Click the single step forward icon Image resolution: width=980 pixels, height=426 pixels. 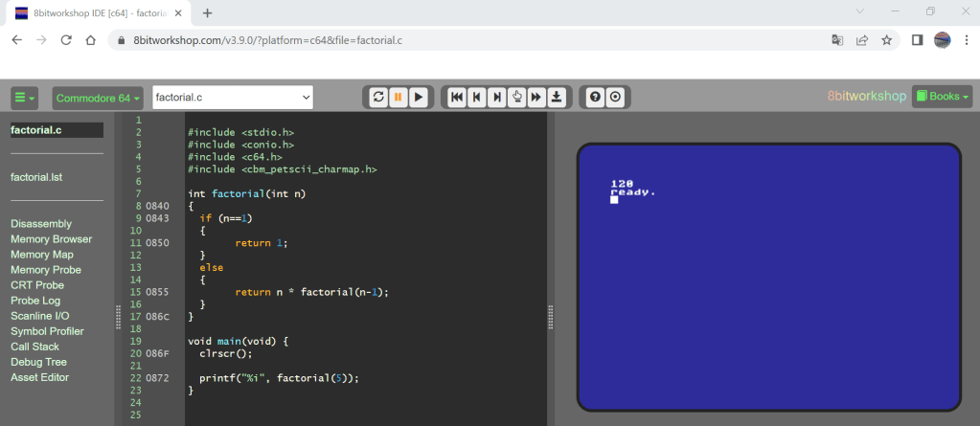[496, 97]
